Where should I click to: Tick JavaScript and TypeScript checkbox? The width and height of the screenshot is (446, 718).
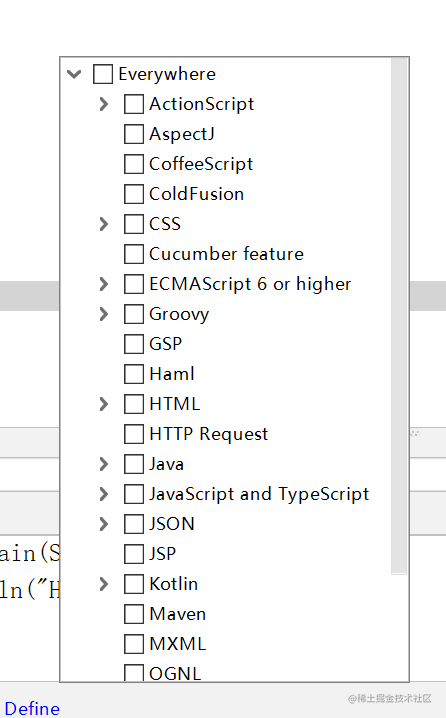(134, 494)
